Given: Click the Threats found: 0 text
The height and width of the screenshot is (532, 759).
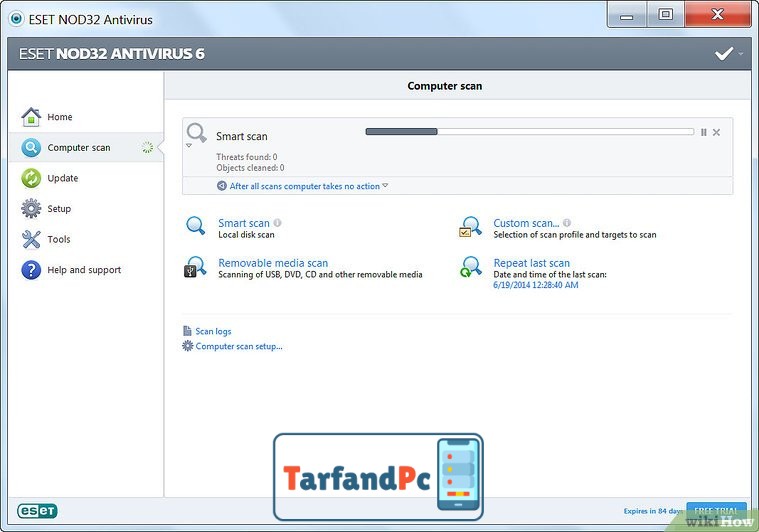Looking at the screenshot, I should (246, 157).
